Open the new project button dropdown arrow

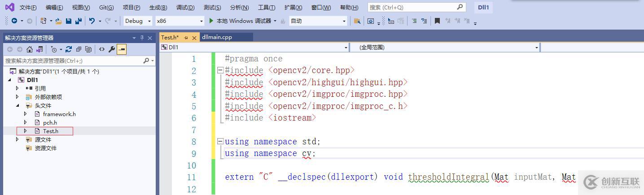click(51, 21)
